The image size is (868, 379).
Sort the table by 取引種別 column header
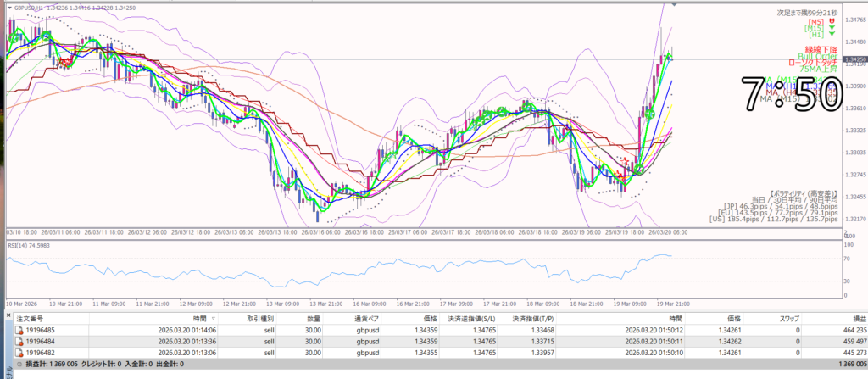coord(259,317)
